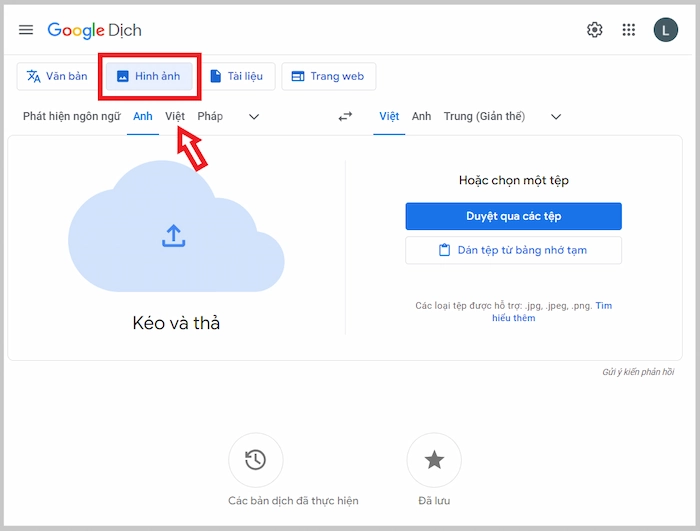Image resolution: width=700 pixels, height=531 pixels.
Task: Open the Google apps grid
Action: (629, 30)
